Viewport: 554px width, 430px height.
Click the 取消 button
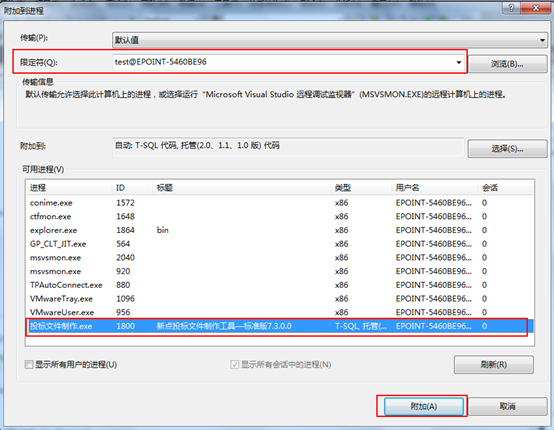pos(508,406)
